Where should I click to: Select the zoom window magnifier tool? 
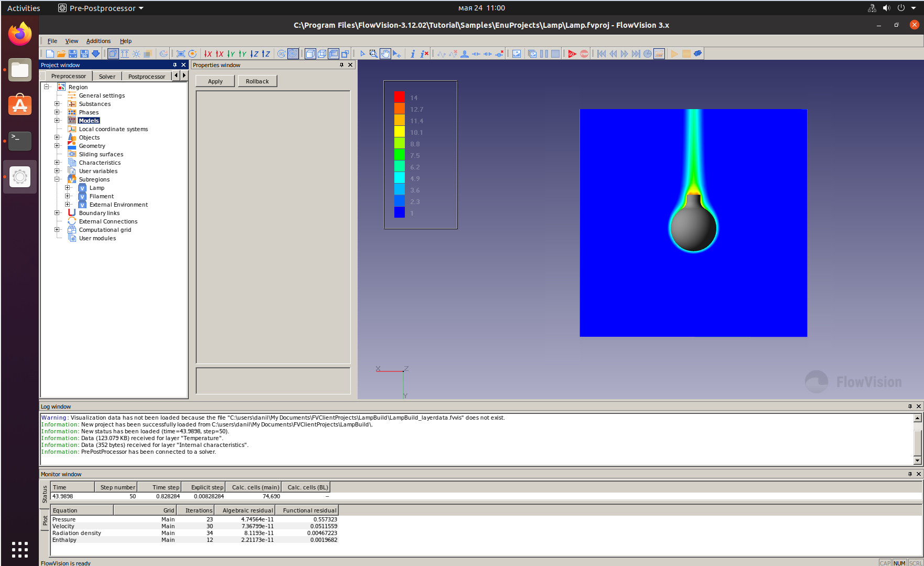pyautogui.click(x=373, y=54)
